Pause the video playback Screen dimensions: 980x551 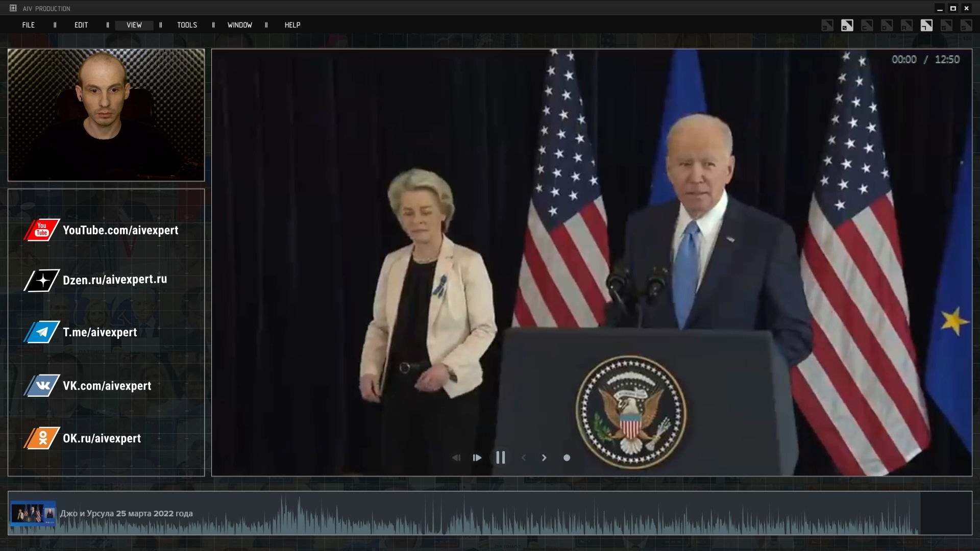500,458
